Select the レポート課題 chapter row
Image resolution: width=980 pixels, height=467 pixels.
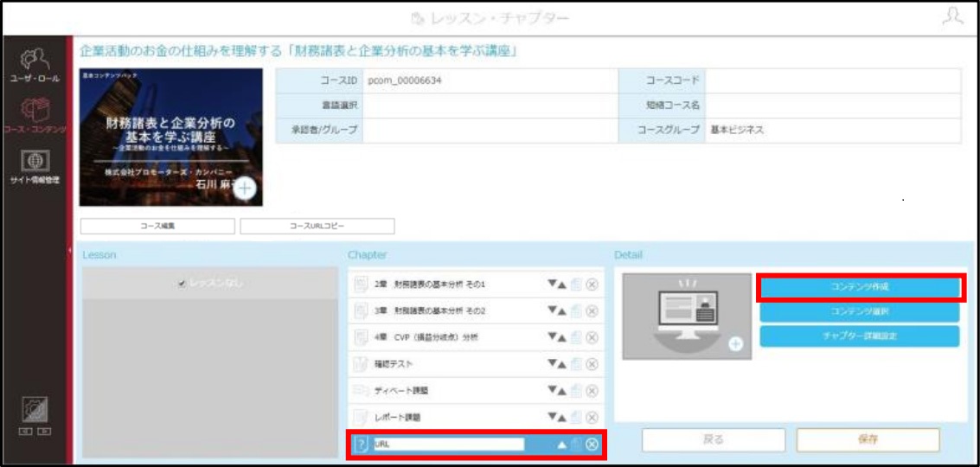pos(476,417)
